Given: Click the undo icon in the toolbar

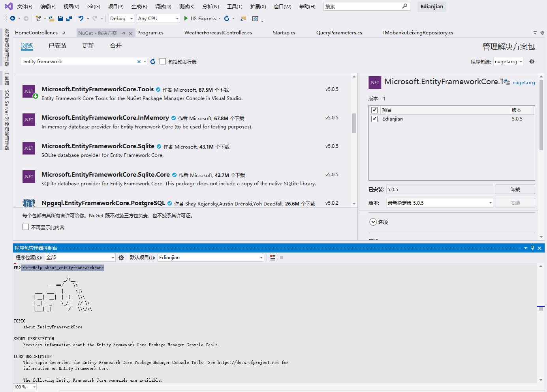Looking at the screenshot, I should (81, 19).
